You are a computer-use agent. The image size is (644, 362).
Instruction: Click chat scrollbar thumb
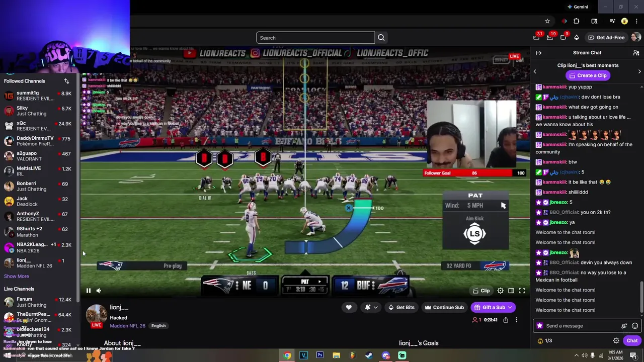pyautogui.click(x=641, y=297)
